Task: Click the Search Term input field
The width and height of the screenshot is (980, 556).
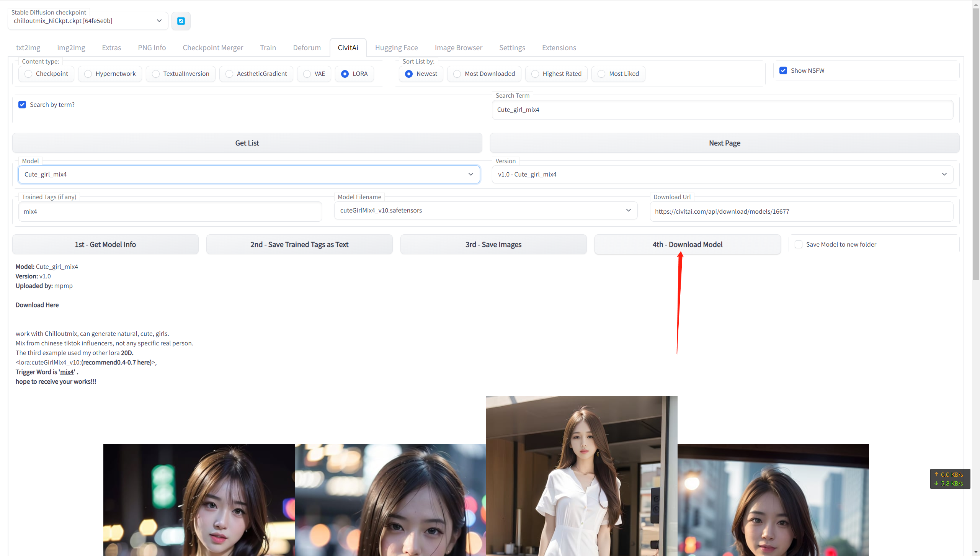Action: point(722,110)
